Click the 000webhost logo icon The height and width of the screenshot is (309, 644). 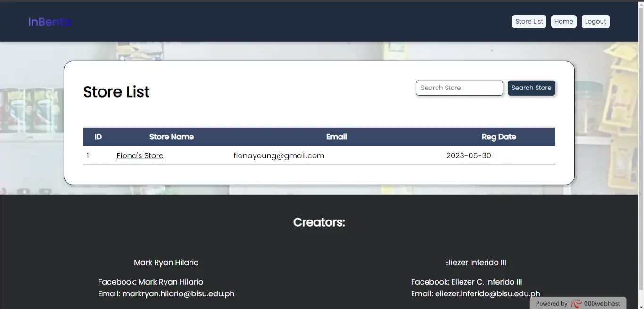[x=576, y=304]
